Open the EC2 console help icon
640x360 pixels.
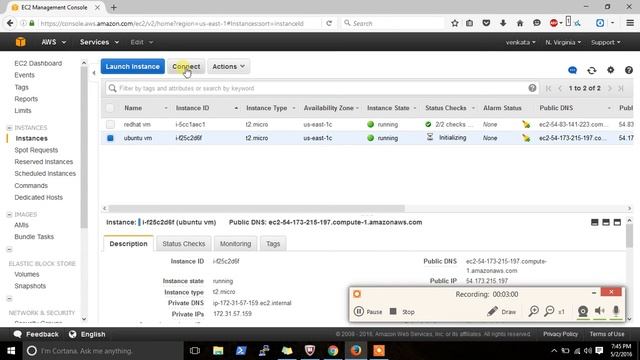pos(629,70)
